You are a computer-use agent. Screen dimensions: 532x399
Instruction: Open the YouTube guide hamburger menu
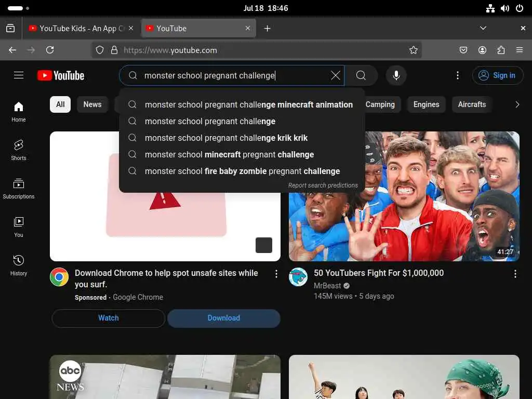pos(19,75)
